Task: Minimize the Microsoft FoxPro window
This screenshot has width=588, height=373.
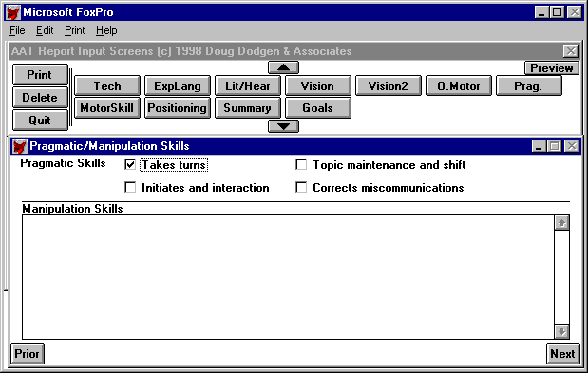Action: click(541, 12)
